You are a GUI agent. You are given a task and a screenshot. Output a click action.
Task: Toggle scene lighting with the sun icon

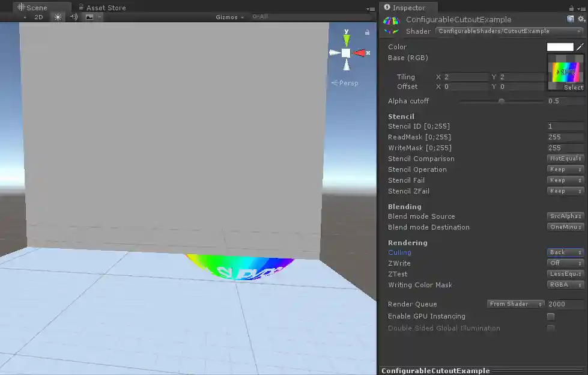pos(58,17)
